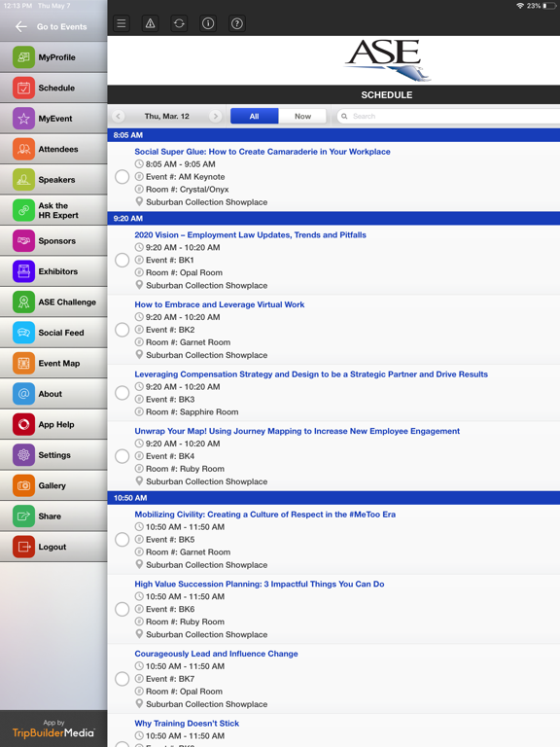Viewport: 560px width, 747px height.
Task: Open High Value Succession Planning link
Action: 259,584
